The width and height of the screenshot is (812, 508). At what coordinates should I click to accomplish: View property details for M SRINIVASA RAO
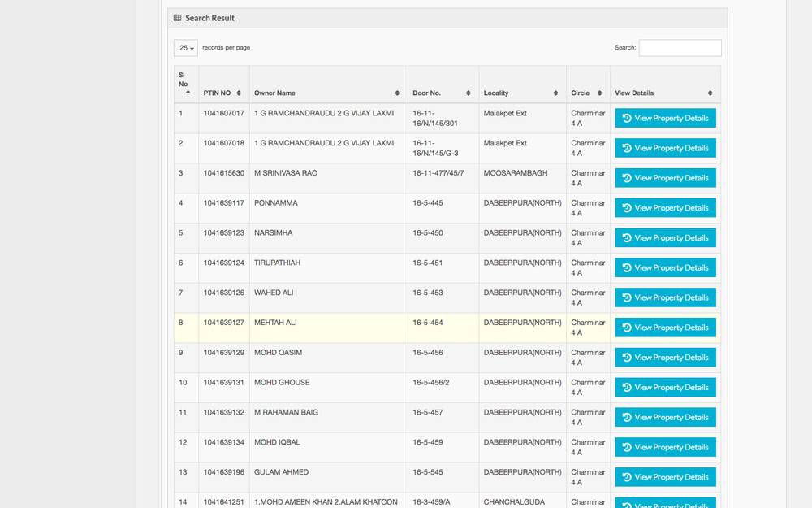coord(665,178)
